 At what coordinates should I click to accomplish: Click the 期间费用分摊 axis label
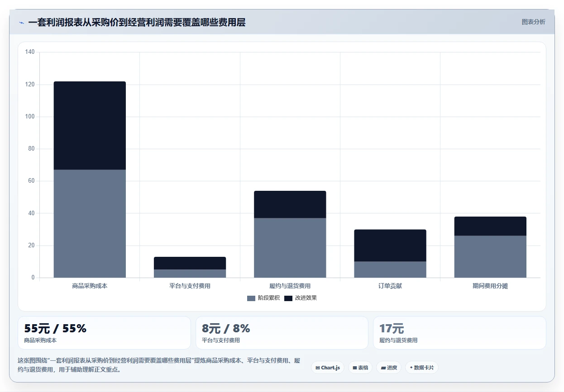(x=490, y=286)
